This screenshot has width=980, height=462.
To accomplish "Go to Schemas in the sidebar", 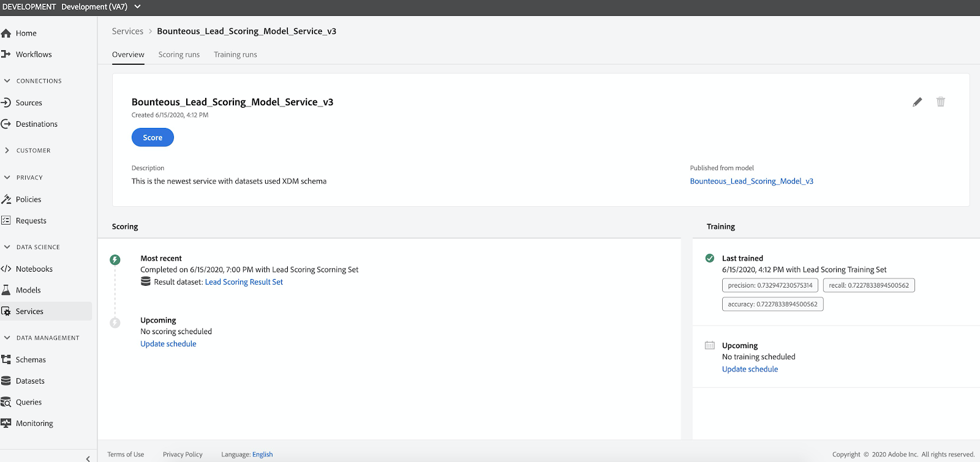I will [31, 360].
